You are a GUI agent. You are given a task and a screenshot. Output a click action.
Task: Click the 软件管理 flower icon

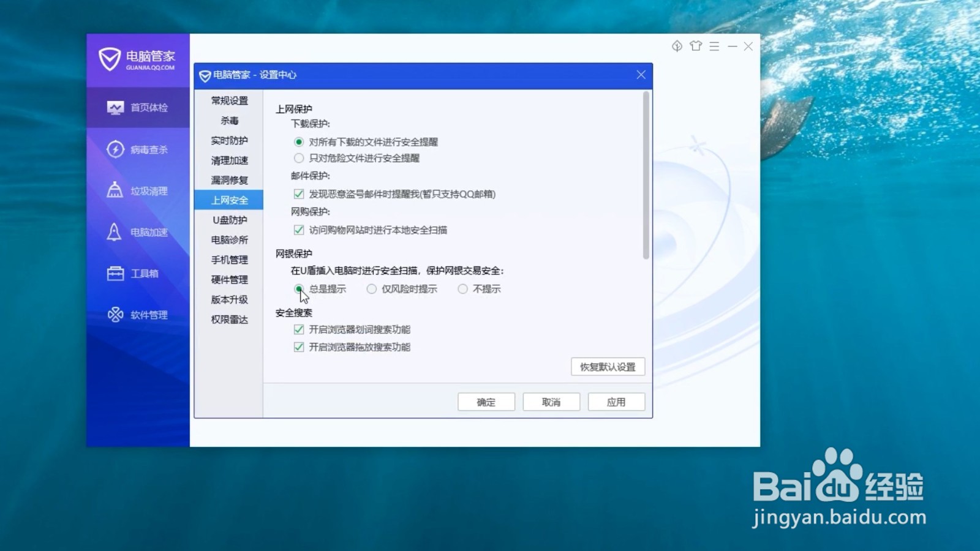(115, 315)
